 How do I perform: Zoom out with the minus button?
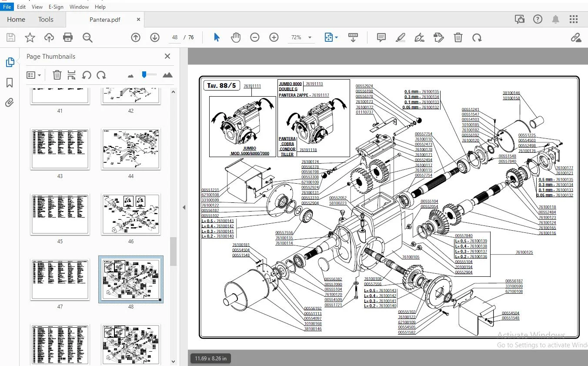click(255, 37)
